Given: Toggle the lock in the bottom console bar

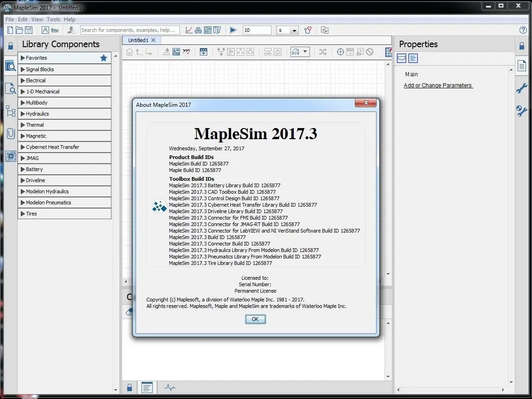Looking at the screenshot, I should click(129, 387).
